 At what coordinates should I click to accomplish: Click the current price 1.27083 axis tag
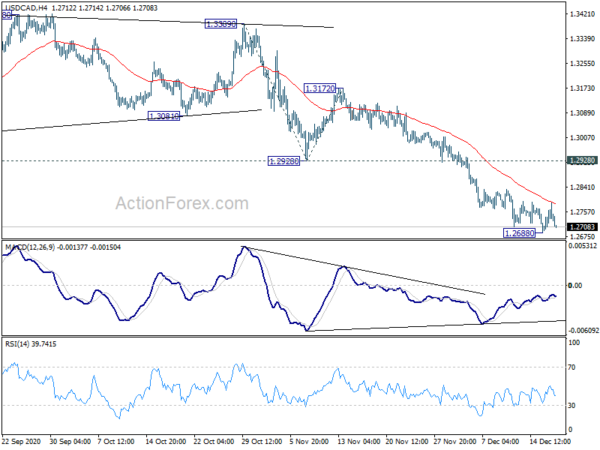(x=582, y=227)
